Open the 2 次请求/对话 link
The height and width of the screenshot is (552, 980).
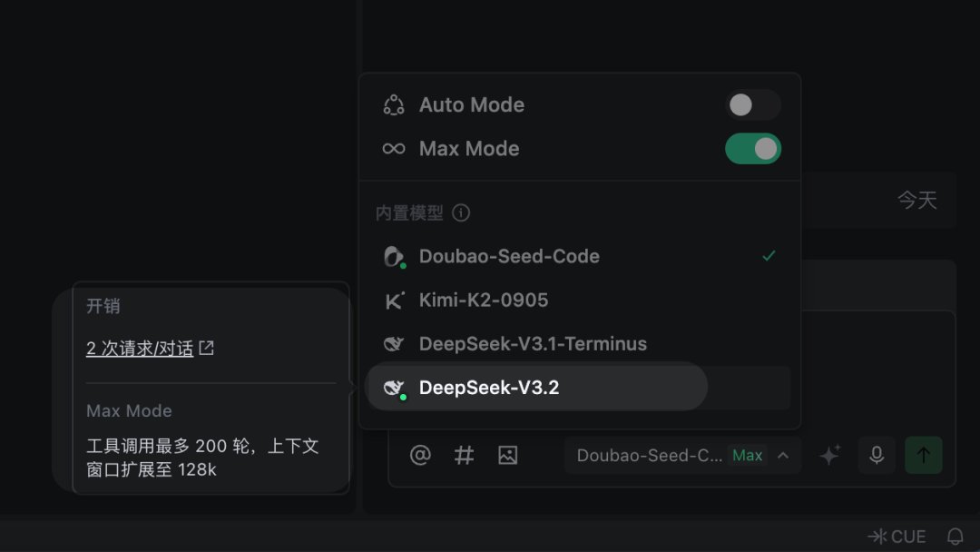click(x=140, y=349)
